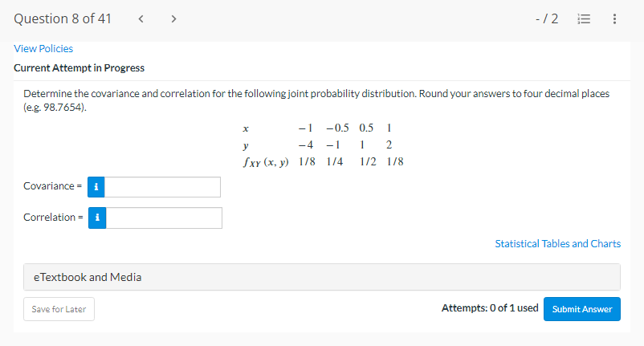Click the fXY(x, y) row label in table
644x346 pixels.
[266, 162]
